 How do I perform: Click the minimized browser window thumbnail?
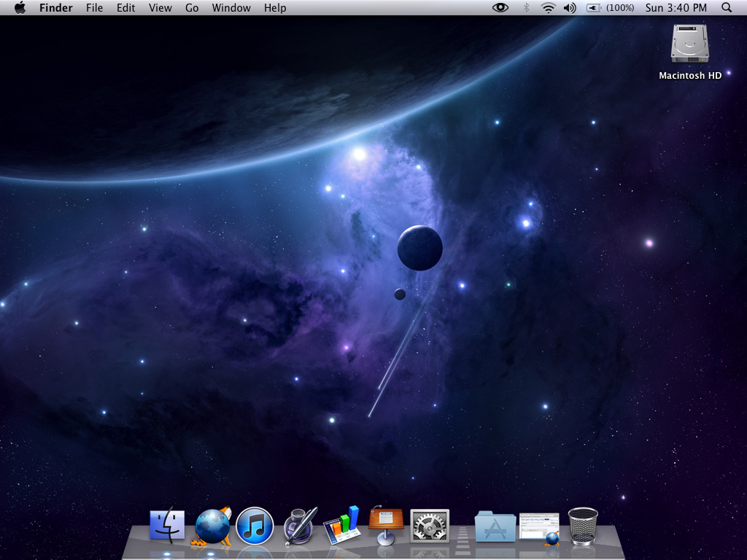click(x=539, y=528)
